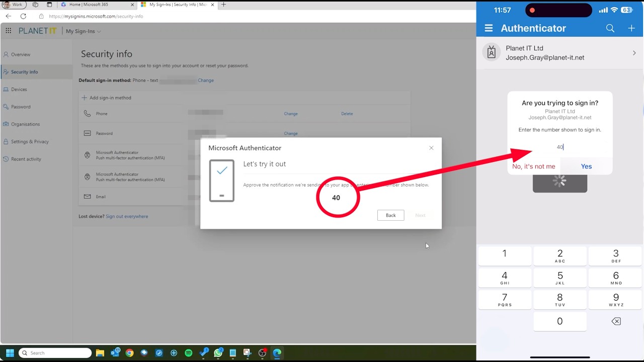644x362 pixels.
Task: Click the browser address bar URL
Action: click(x=96, y=16)
